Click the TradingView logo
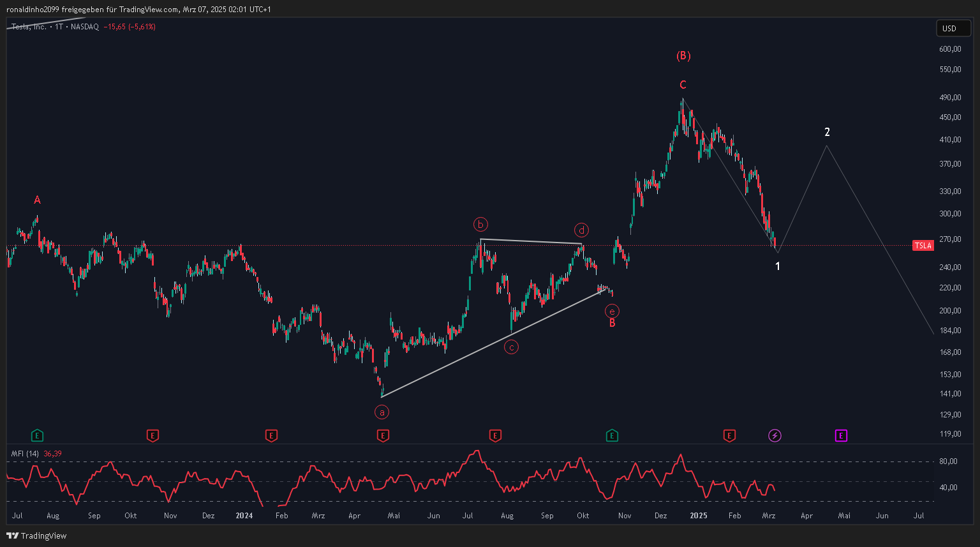The width and height of the screenshot is (980, 547). (x=36, y=536)
